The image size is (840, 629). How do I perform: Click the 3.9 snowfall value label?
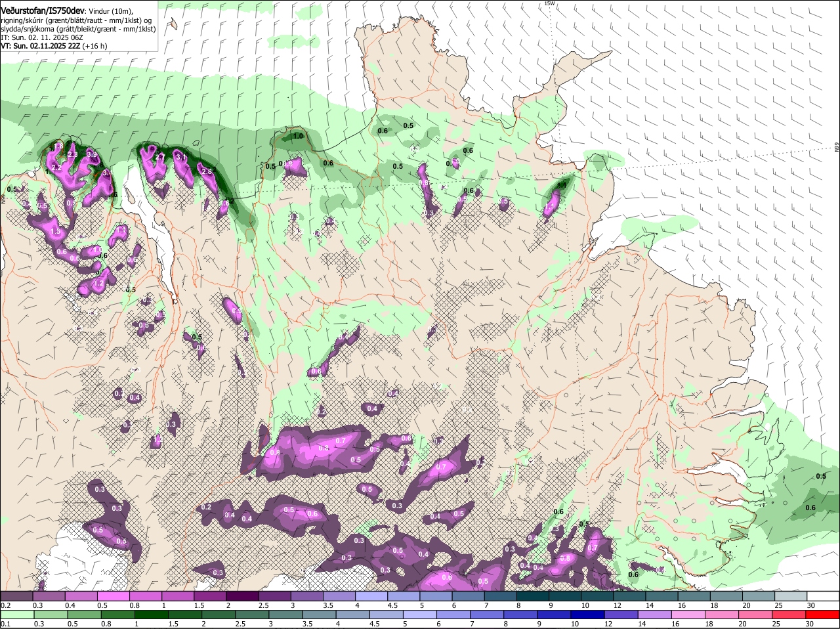[x=92, y=154]
